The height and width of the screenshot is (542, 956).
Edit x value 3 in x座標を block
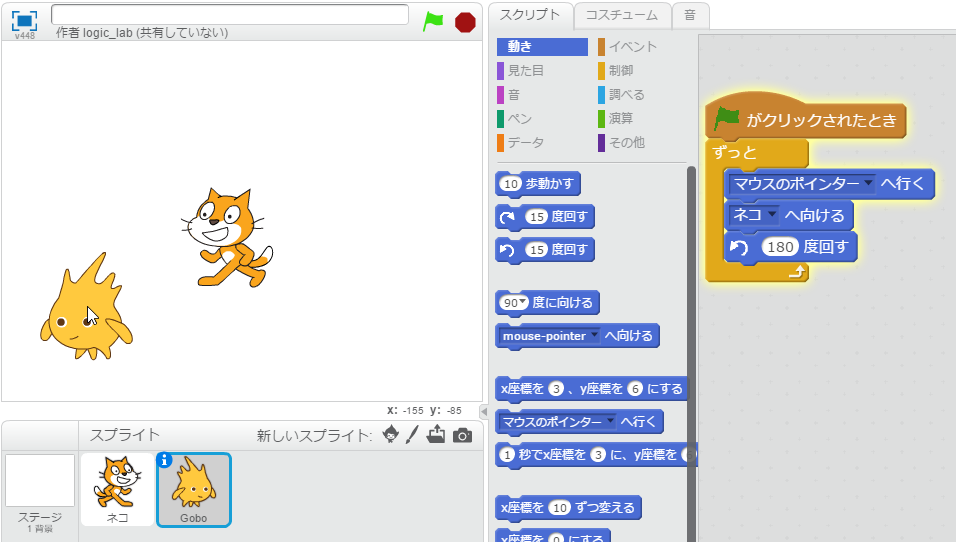point(555,388)
